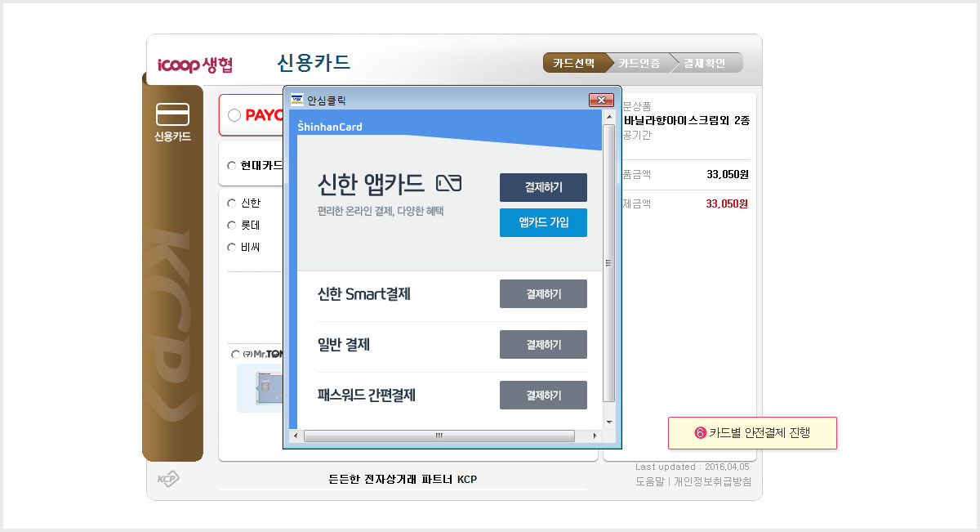Click the iCOOP 생협 logo
The width and height of the screenshot is (980, 532).
194,65
